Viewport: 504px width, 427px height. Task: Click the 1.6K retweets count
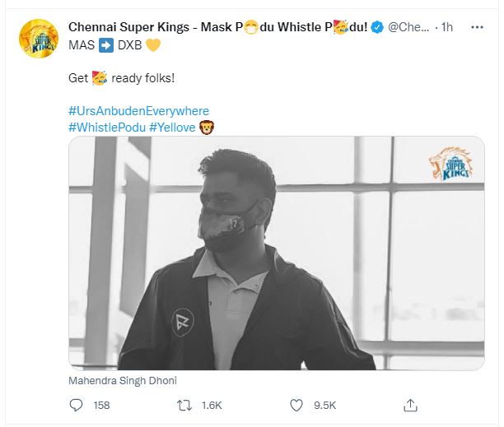tap(212, 406)
